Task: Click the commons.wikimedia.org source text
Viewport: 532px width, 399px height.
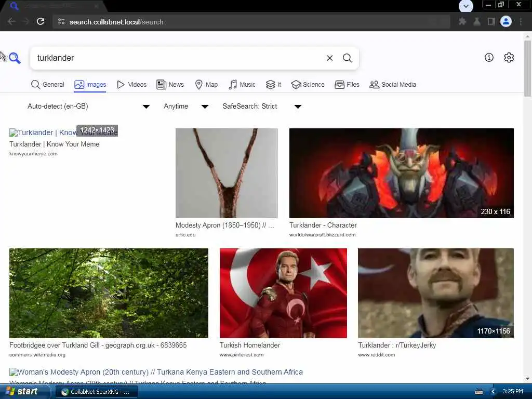Action: pyautogui.click(x=37, y=355)
